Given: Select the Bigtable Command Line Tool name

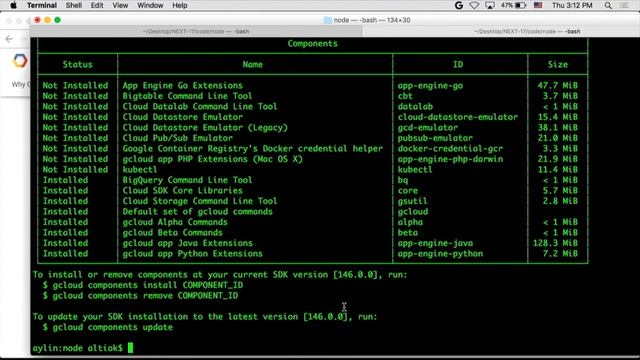Looking at the screenshot, I should click(187, 96).
